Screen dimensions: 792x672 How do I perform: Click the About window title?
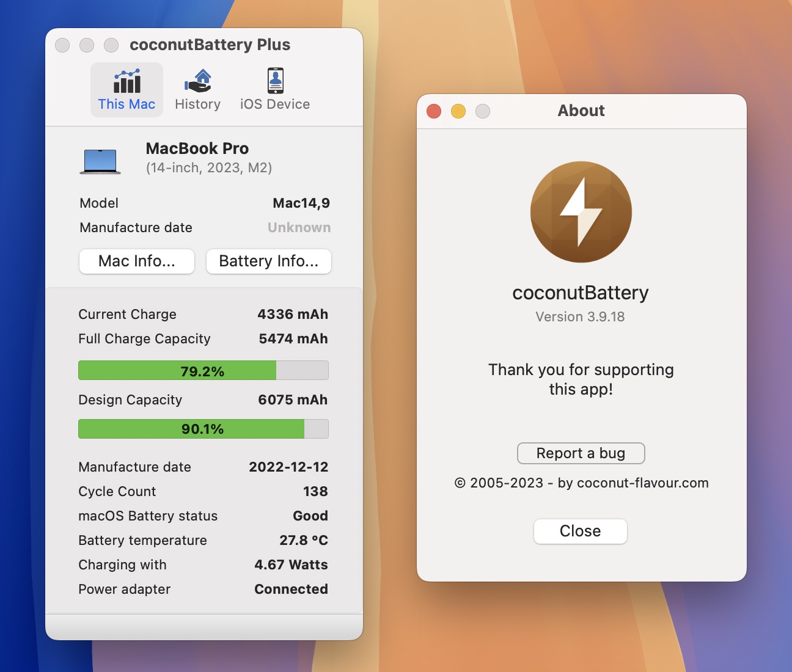[x=581, y=111]
